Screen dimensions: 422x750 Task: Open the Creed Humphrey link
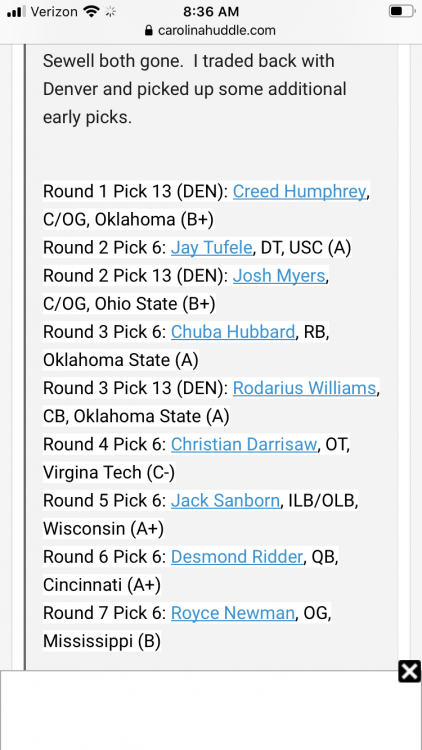click(300, 191)
